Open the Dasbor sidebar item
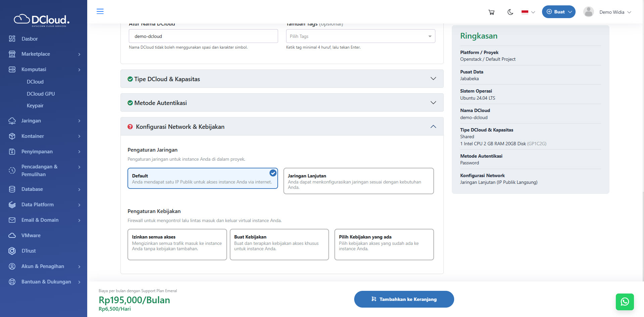The width and height of the screenshot is (644, 317). coord(30,39)
